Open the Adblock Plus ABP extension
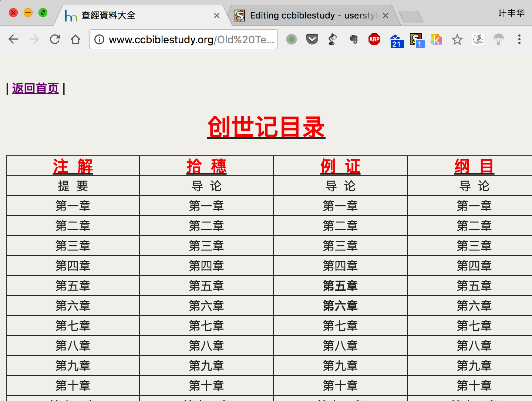 [x=374, y=39]
